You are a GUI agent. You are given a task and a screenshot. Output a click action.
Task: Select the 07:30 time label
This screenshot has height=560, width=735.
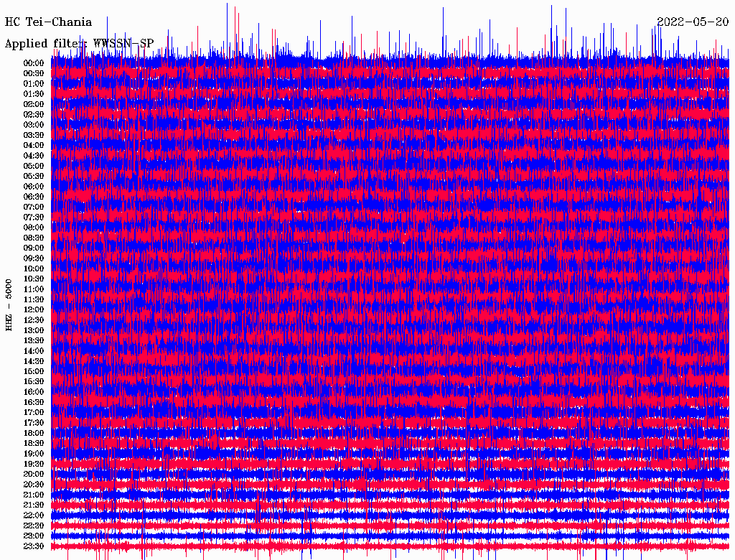coord(34,218)
